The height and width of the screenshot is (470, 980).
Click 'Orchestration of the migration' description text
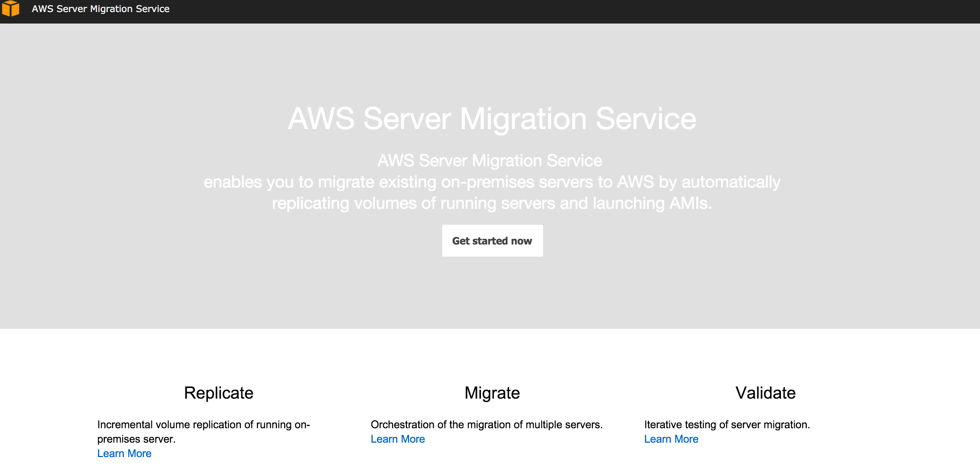[487, 424]
